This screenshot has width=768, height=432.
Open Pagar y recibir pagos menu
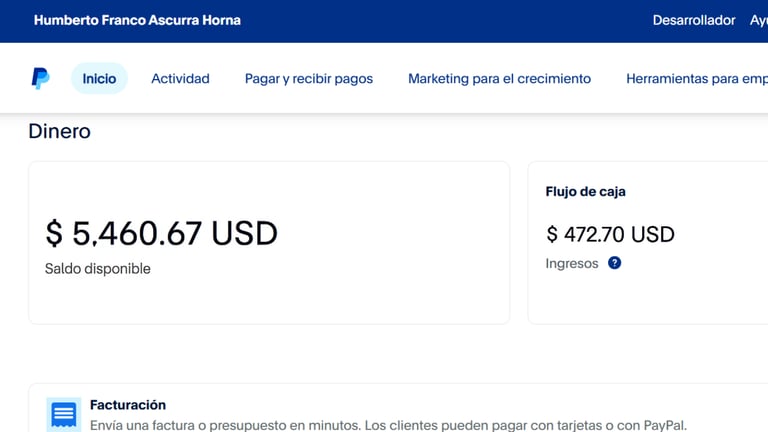309,79
